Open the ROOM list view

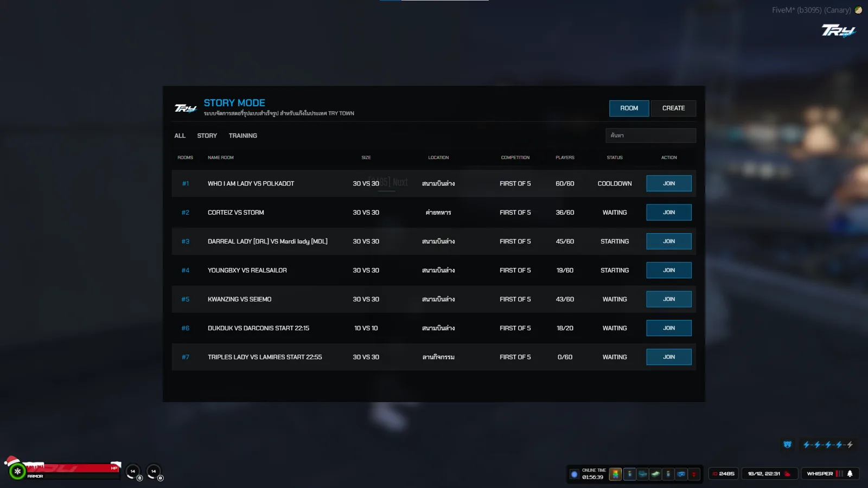point(629,108)
